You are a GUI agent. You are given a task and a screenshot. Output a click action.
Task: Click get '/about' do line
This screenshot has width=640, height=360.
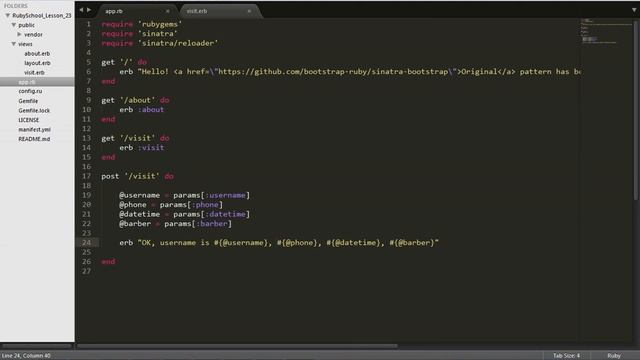[135, 100]
